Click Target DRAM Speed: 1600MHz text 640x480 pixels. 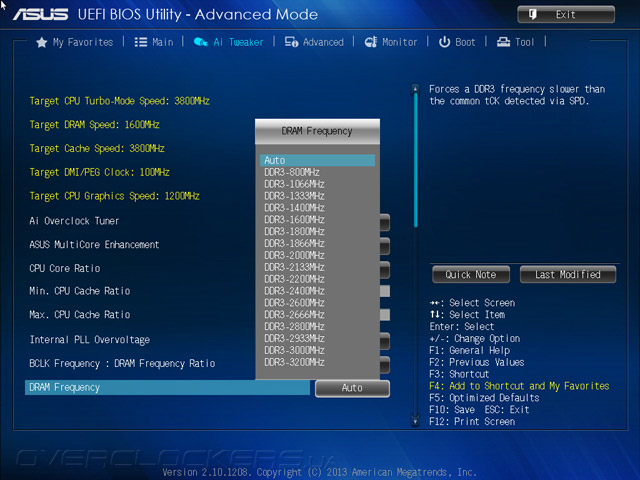tap(94, 125)
